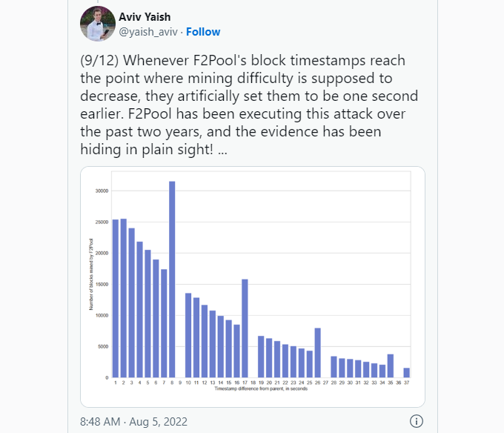The height and width of the screenshot is (433, 504).
Task: Open the tweet info icon
Action: [x=417, y=421]
